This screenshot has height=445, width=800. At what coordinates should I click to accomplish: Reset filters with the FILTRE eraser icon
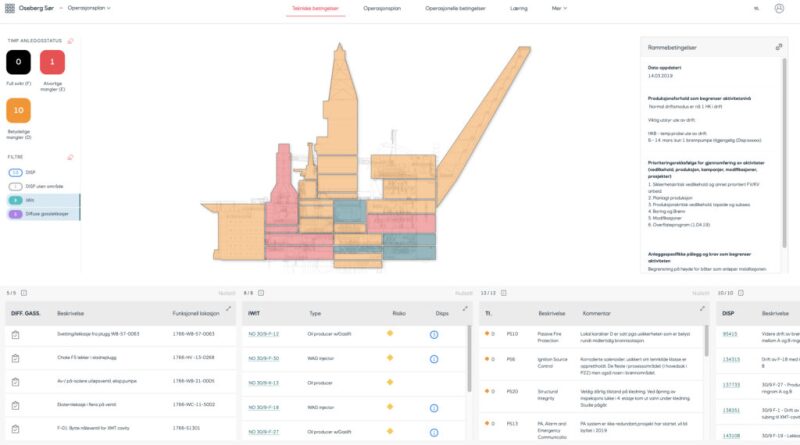70,157
